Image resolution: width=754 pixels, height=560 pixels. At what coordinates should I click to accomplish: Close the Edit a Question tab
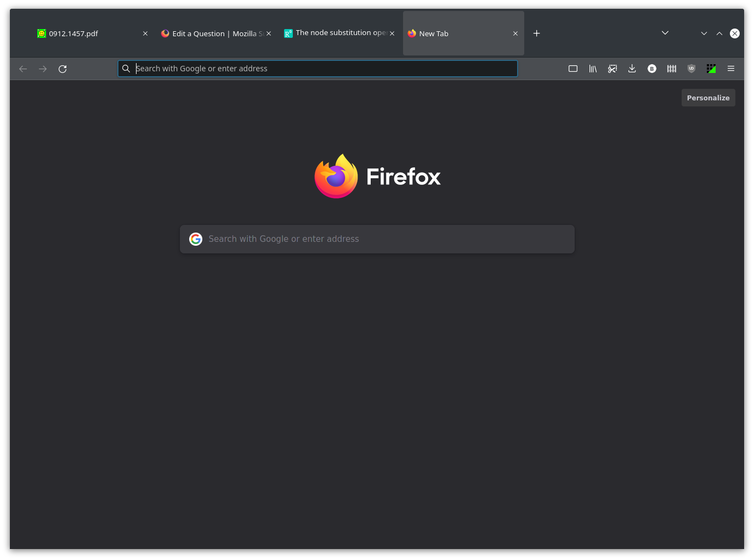click(269, 33)
